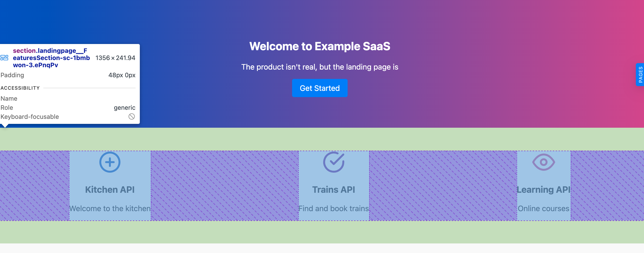Click the "Find and book trains" description
This screenshot has height=253, width=644.
tap(333, 209)
